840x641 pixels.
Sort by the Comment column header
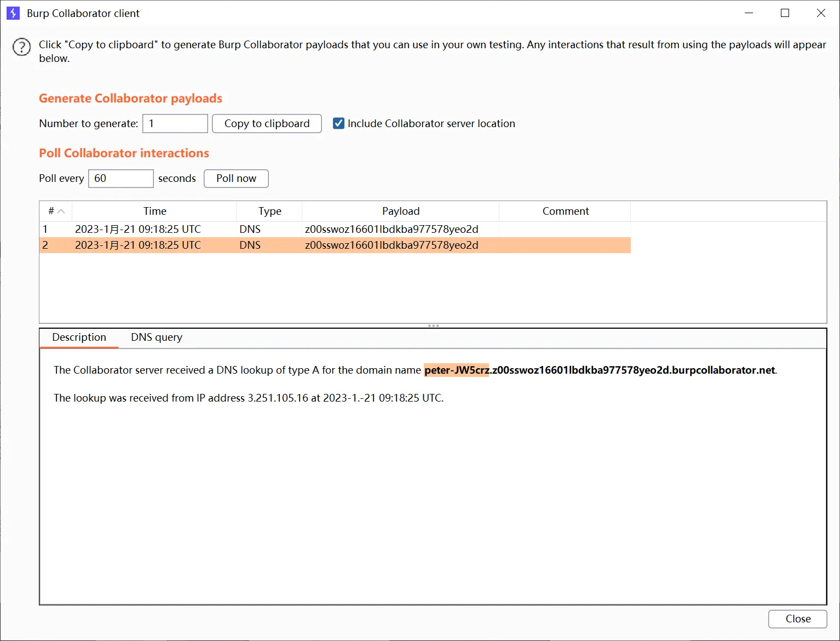point(565,211)
